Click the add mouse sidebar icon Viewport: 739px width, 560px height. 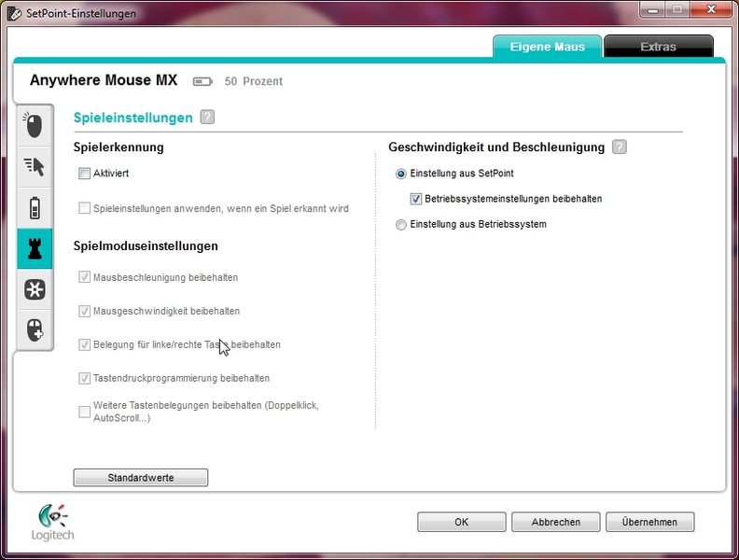click(34, 330)
